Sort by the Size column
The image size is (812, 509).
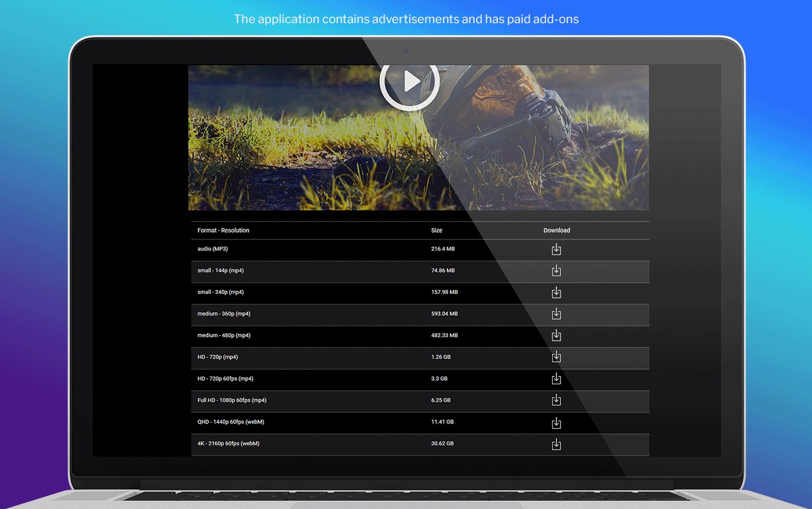(436, 230)
